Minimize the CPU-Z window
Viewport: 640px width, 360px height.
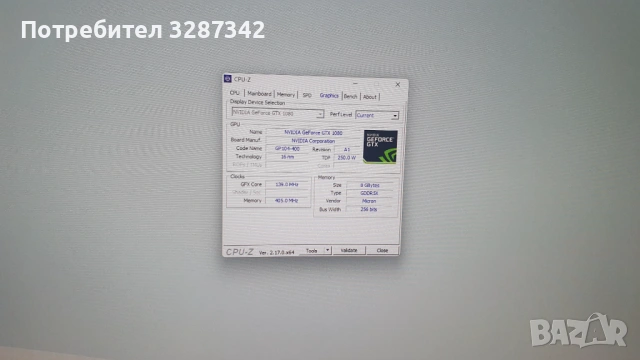[356, 83]
